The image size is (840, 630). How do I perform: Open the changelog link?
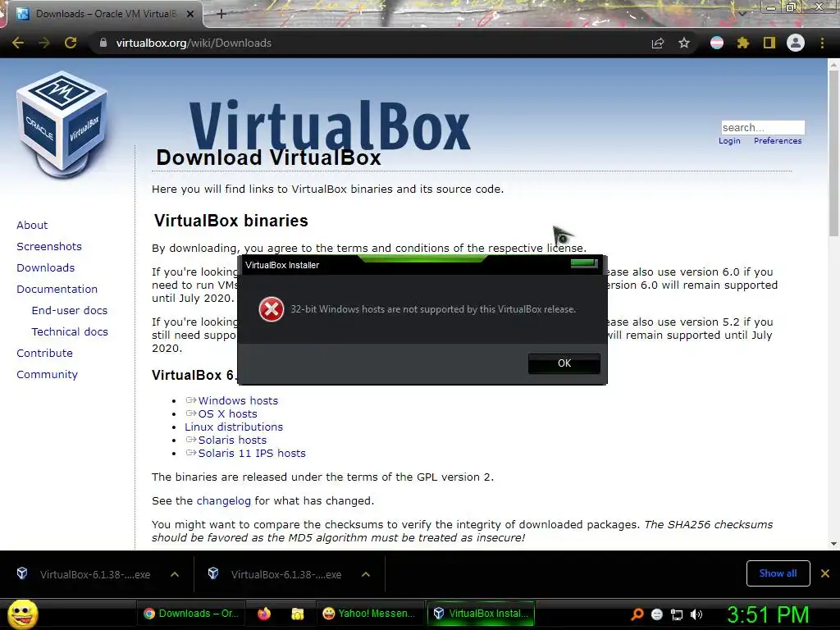tap(223, 501)
